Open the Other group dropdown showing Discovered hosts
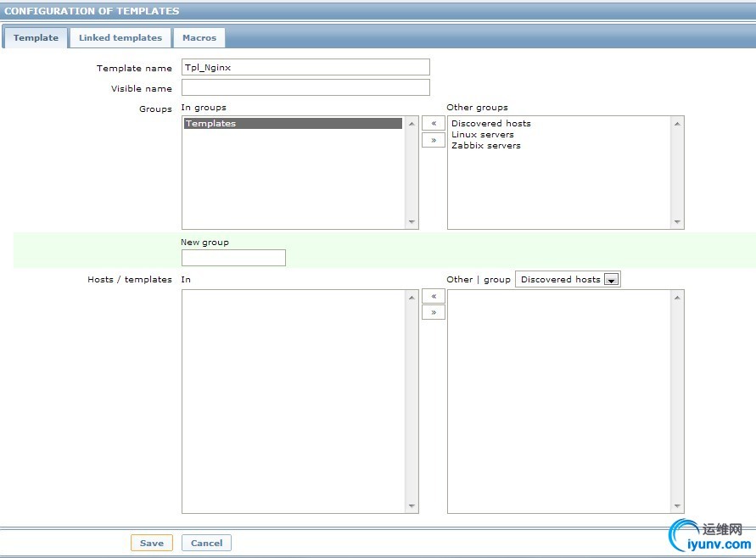 pos(568,280)
